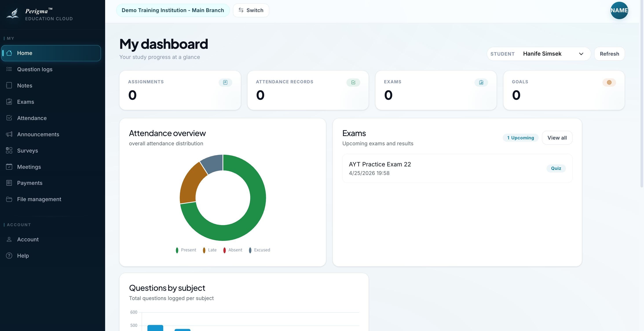
Task: Click View all in the Exams panel
Action: click(557, 138)
